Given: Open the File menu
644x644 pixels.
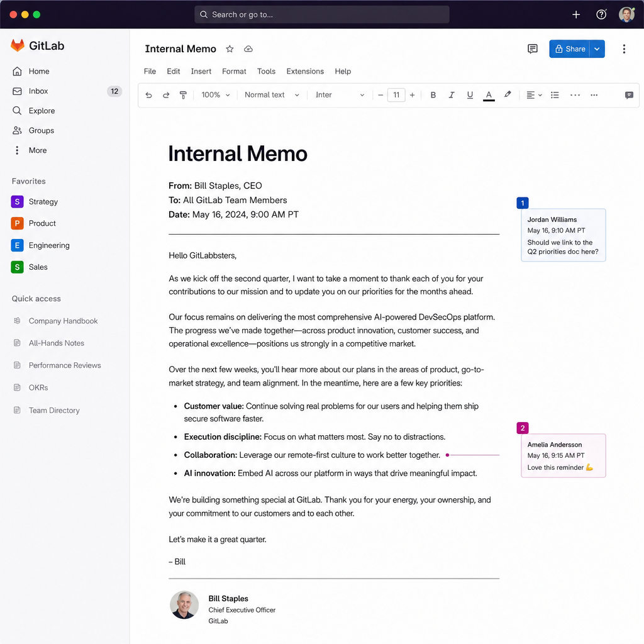Looking at the screenshot, I should point(150,72).
